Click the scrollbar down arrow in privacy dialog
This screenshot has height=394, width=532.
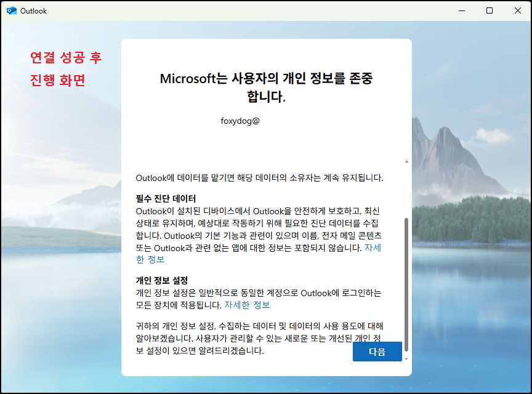click(x=406, y=359)
